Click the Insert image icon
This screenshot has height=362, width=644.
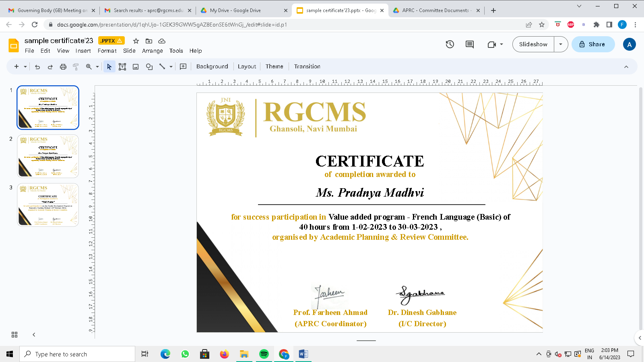[136, 67]
